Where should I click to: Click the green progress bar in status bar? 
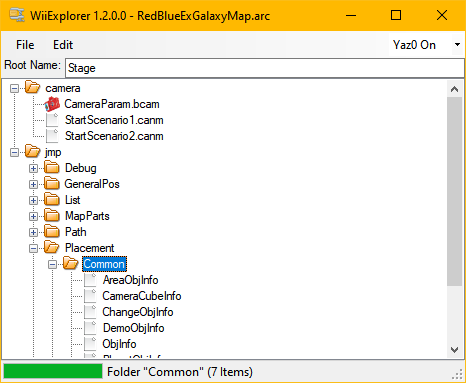pos(53,371)
